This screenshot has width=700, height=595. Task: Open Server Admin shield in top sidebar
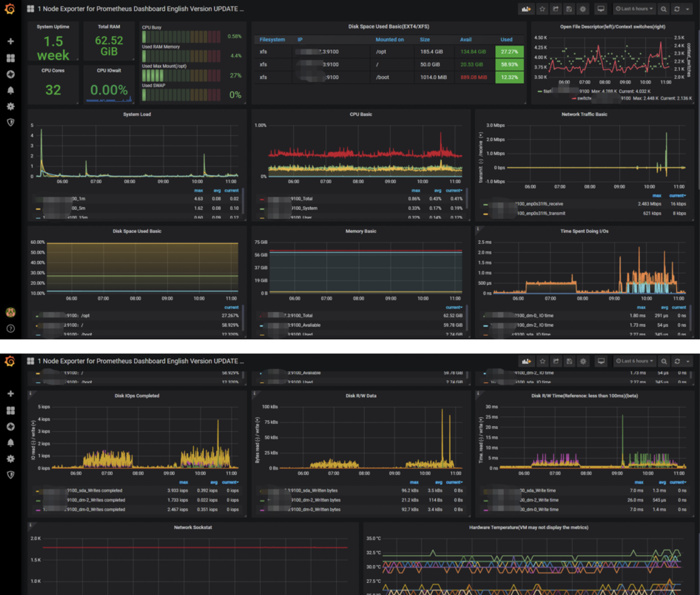pyautogui.click(x=11, y=123)
